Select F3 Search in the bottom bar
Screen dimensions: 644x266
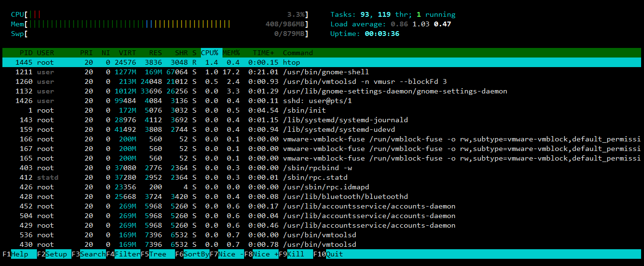pyautogui.click(x=89, y=254)
